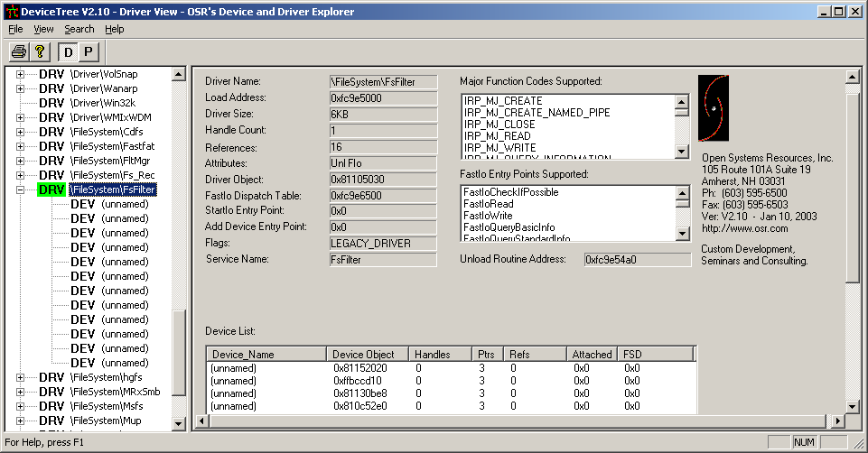This screenshot has width=868, height=453.
Task: Select device row with object 0x81152020
Action: click(x=451, y=368)
